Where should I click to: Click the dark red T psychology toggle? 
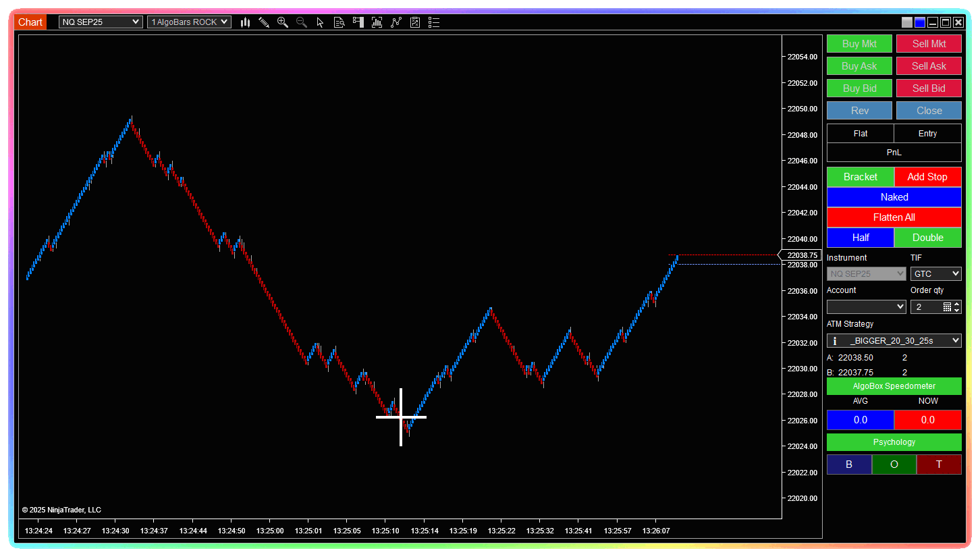[939, 465]
